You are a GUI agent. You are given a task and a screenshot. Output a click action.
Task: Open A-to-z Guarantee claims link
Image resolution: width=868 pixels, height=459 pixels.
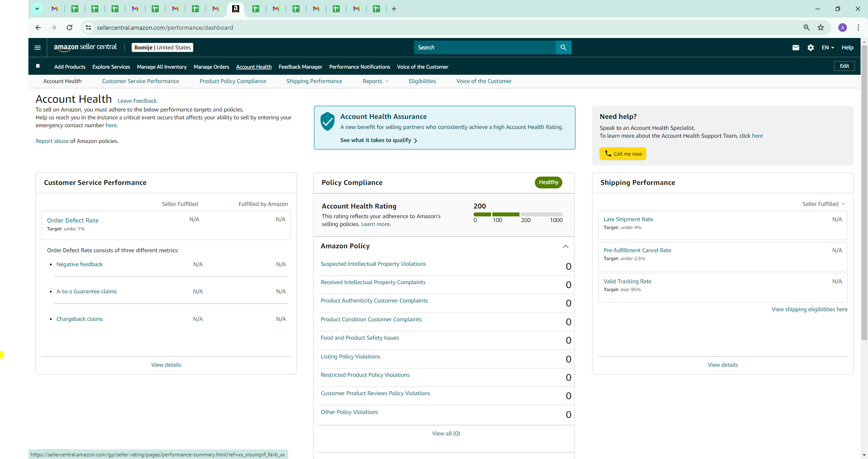click(x=87, y=292)
